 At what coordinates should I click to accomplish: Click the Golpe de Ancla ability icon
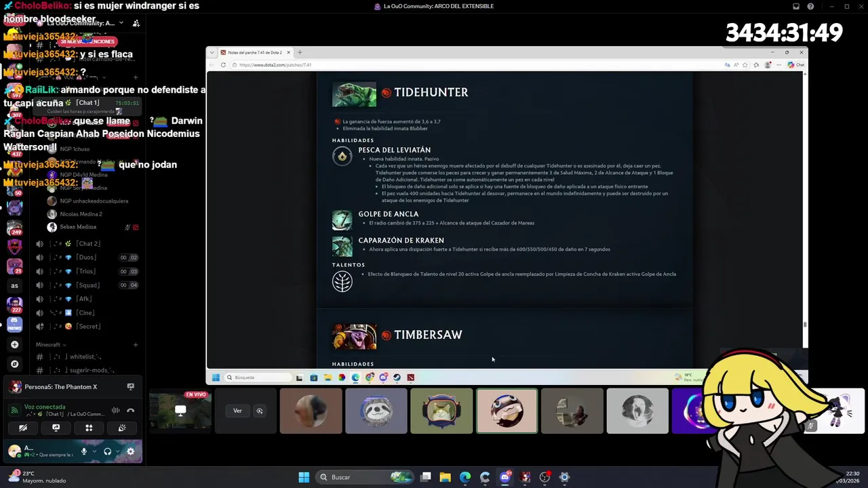[342, 220]
